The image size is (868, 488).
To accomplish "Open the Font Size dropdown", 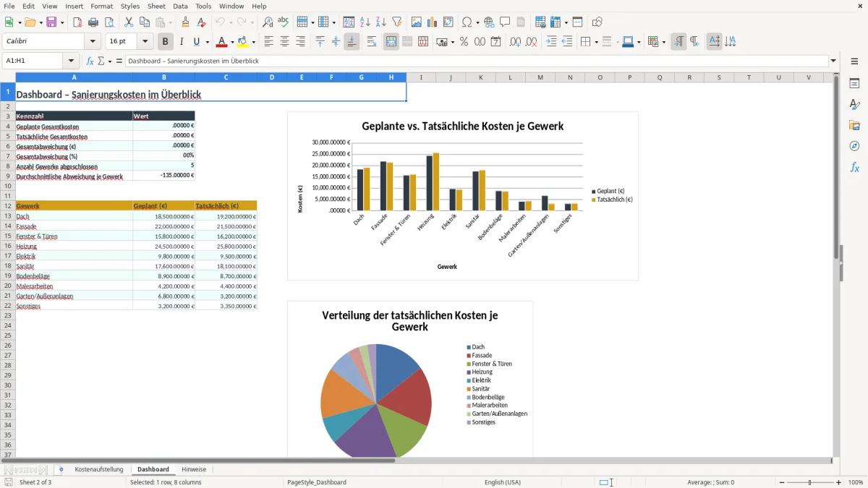I will click(x=145, y=42).
